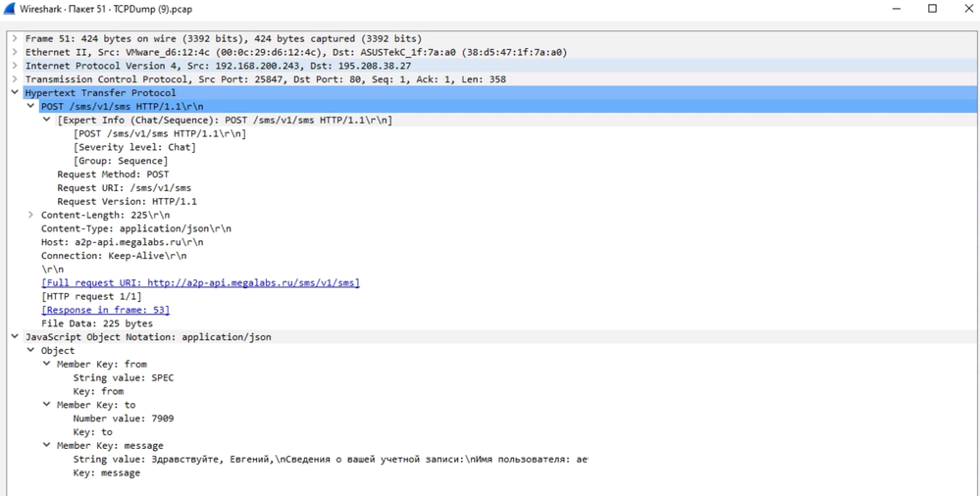
Task: Select the [HTTP request 1/1] line
Action: coord(91,296)
